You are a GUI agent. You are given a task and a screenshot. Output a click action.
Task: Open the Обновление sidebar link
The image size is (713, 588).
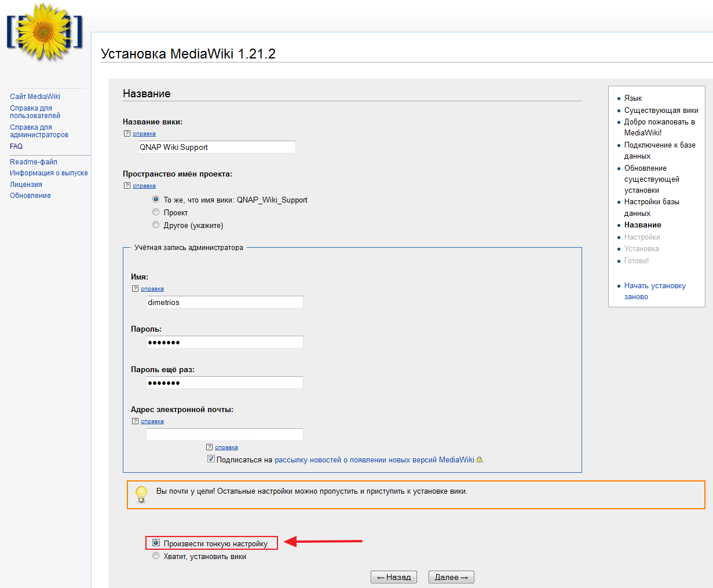(30, 196)
